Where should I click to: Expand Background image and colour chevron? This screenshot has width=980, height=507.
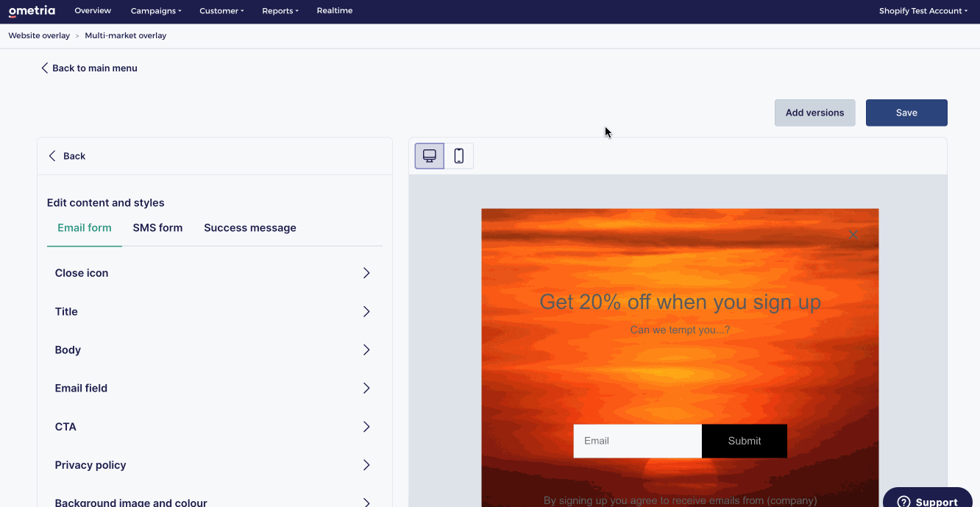point(366,502)
